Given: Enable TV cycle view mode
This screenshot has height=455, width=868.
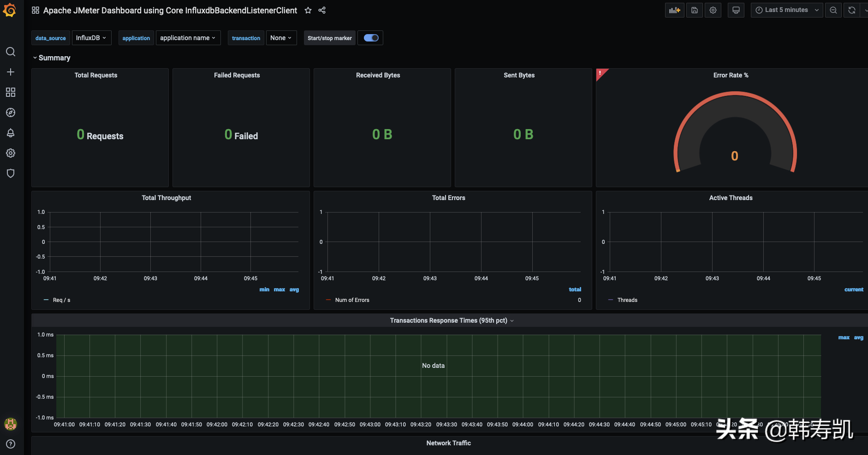Looking at the screenshot, I should (x=736, y=10).
